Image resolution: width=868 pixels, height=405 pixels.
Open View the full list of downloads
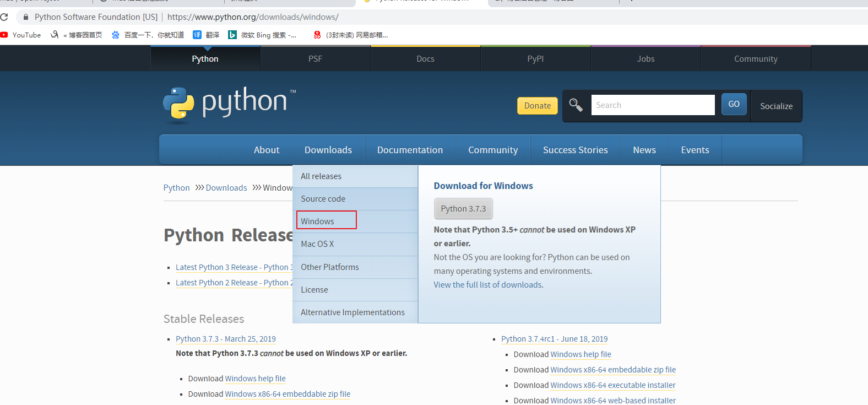(489, 285)
